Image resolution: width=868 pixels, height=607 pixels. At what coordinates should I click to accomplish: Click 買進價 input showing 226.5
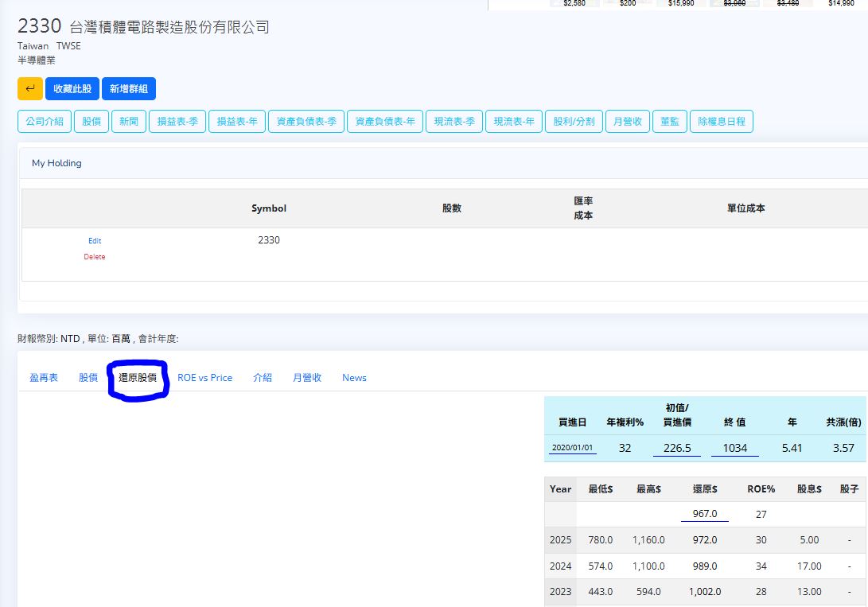677,448
